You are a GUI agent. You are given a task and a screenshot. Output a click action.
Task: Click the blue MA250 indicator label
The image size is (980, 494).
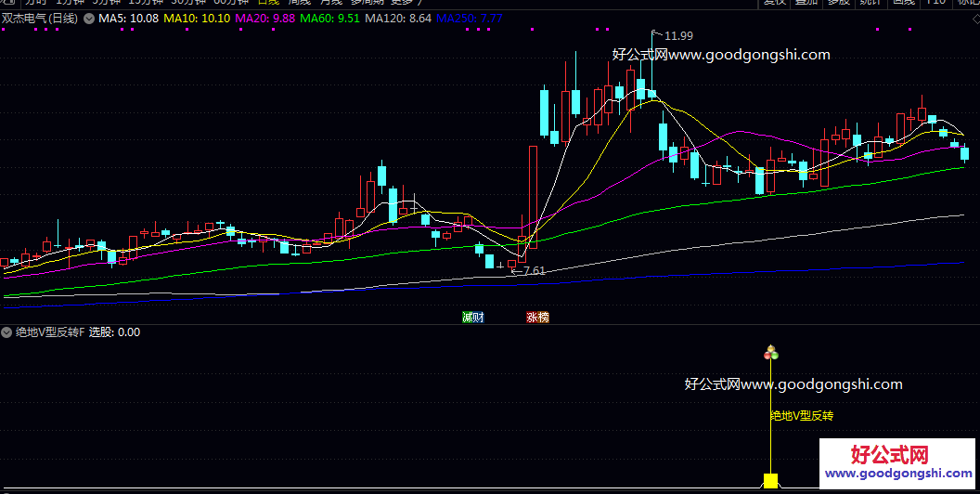[470, 19]
